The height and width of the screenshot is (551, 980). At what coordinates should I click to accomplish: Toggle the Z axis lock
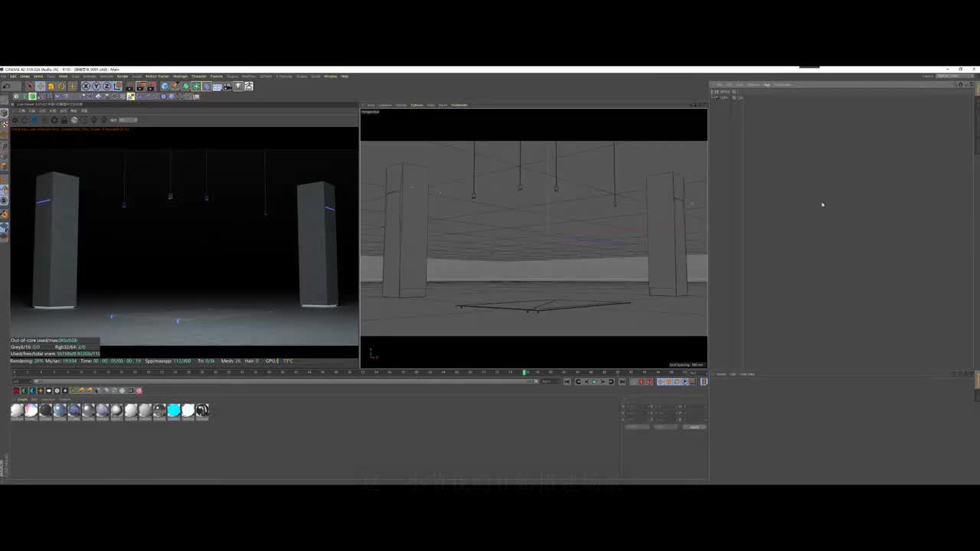107,86
